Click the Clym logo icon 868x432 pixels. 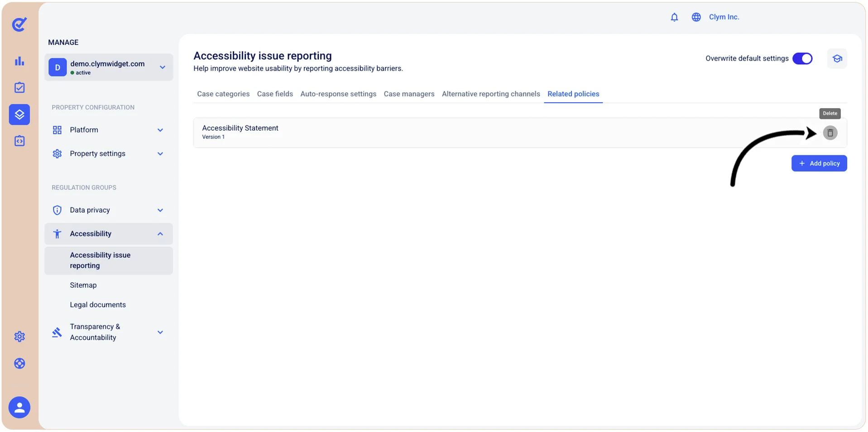click(x=19, y=24)
